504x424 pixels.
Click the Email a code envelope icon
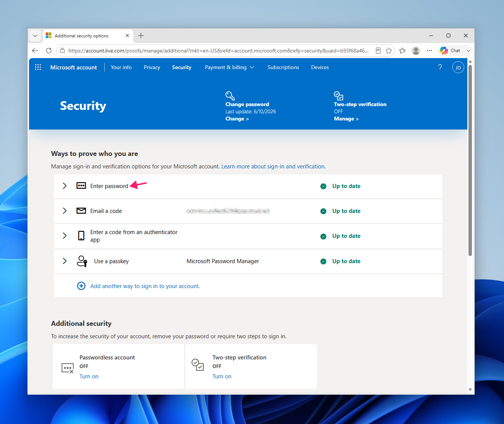[81, 211]
